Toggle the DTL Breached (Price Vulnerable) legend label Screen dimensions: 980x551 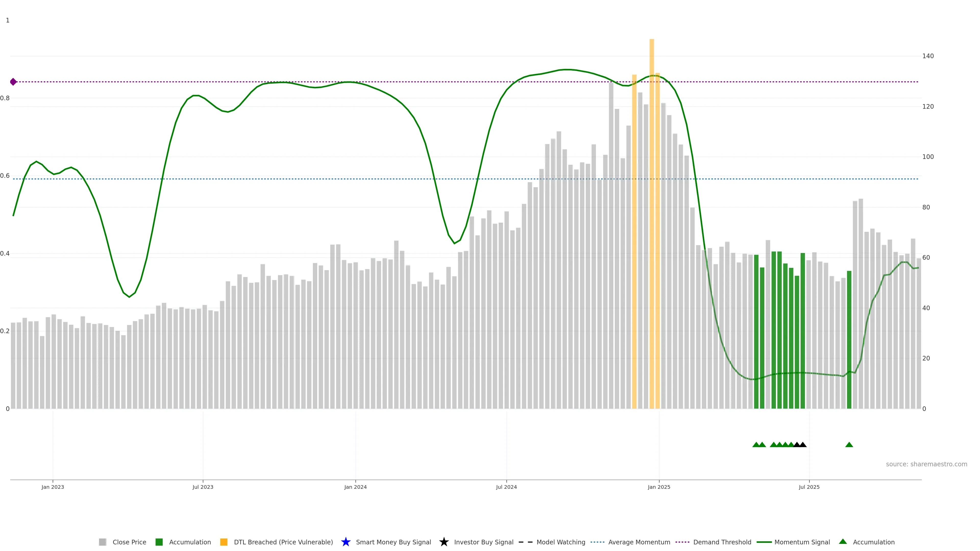tap(283, 542)
